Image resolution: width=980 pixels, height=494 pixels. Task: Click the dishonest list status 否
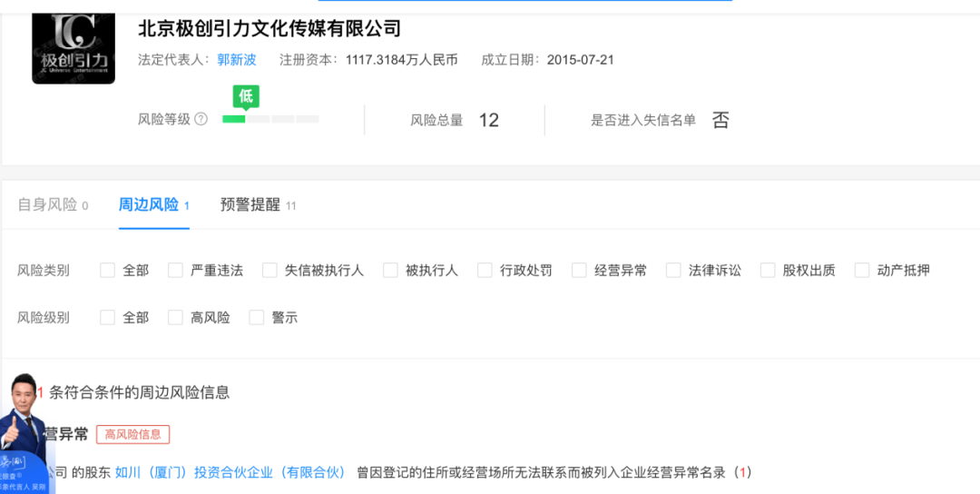coord(720,120)
